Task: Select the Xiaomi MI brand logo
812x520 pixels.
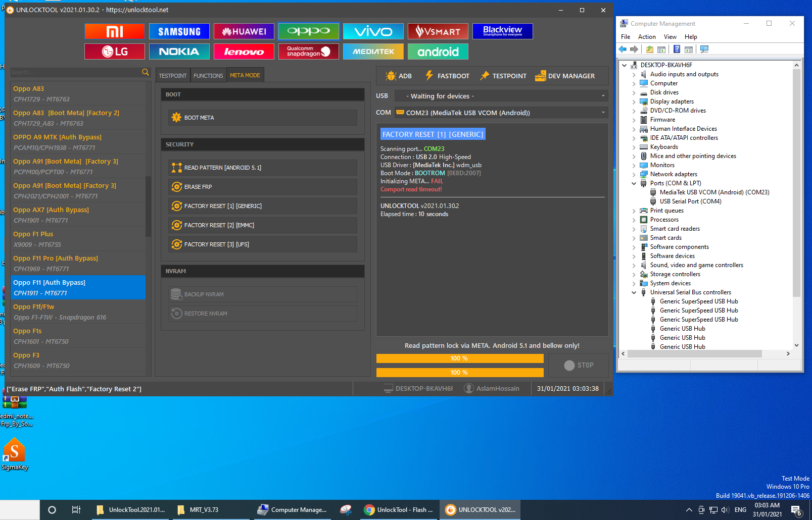Action: [x=115, y=31]
